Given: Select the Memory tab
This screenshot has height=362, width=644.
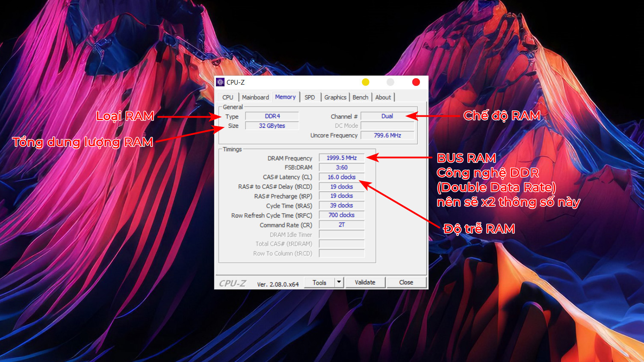Looking at the screenshot, I should [x=285, y=97].
